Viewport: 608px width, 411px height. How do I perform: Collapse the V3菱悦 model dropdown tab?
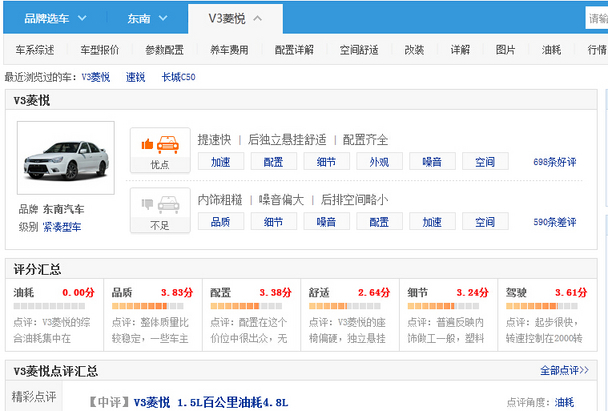[236, 18]
